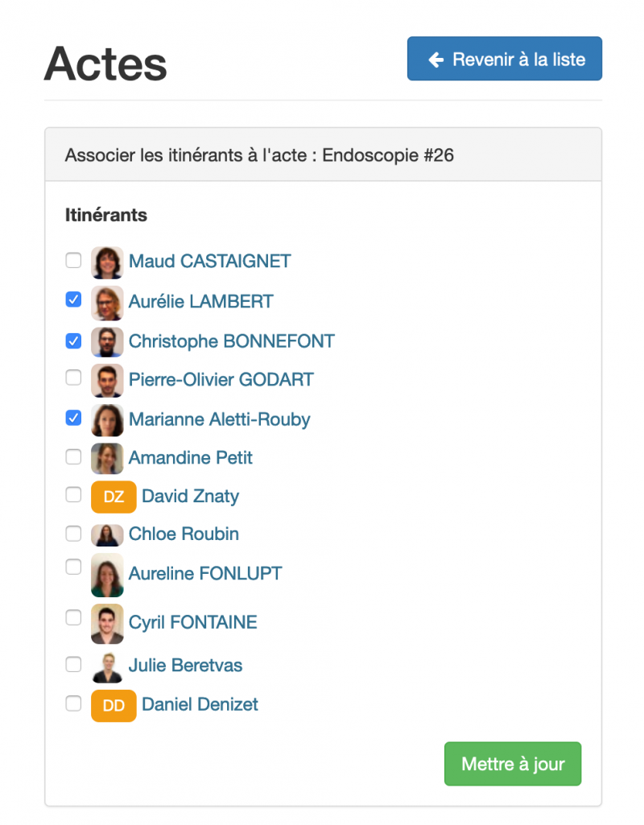Click Christophe BONNEFONT's avatar thumbnail
This screenshot has height=825, width=644.
(106, 341)
